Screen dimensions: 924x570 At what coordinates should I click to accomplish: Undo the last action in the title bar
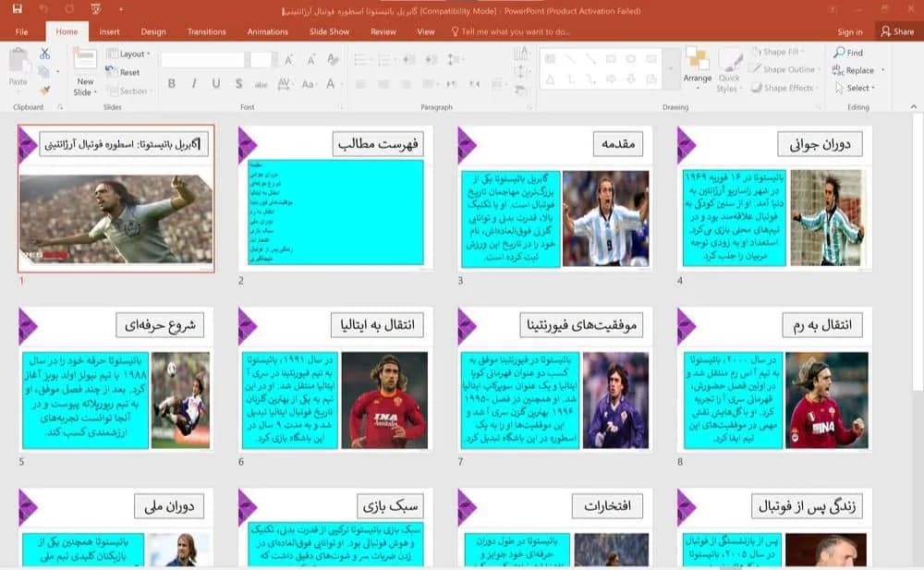pos(43,9)
